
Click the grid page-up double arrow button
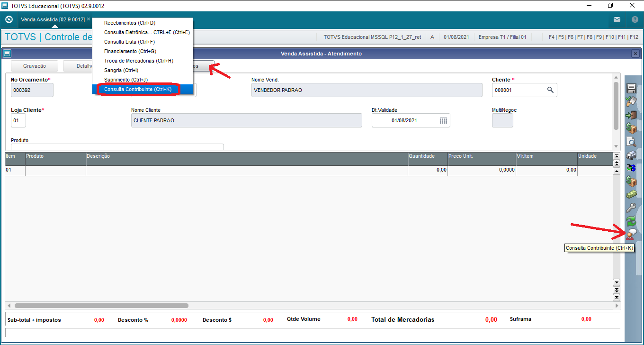click(617, 163)
